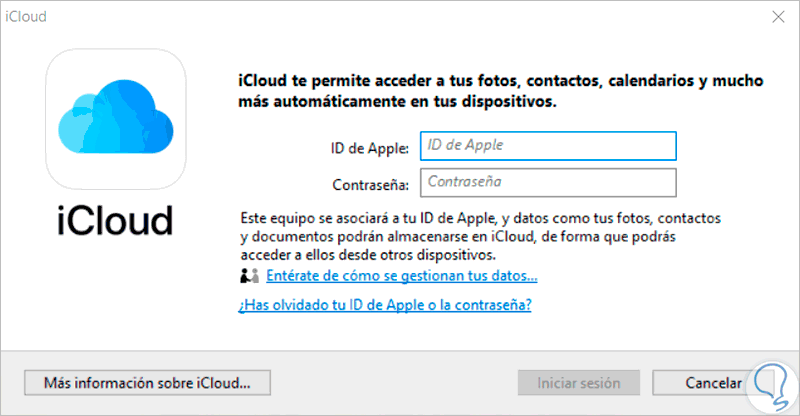The height and width of the screenshot is (416, 800).
Task: Click the 'ID de Apple:' field label
Action: pos(370,147)
